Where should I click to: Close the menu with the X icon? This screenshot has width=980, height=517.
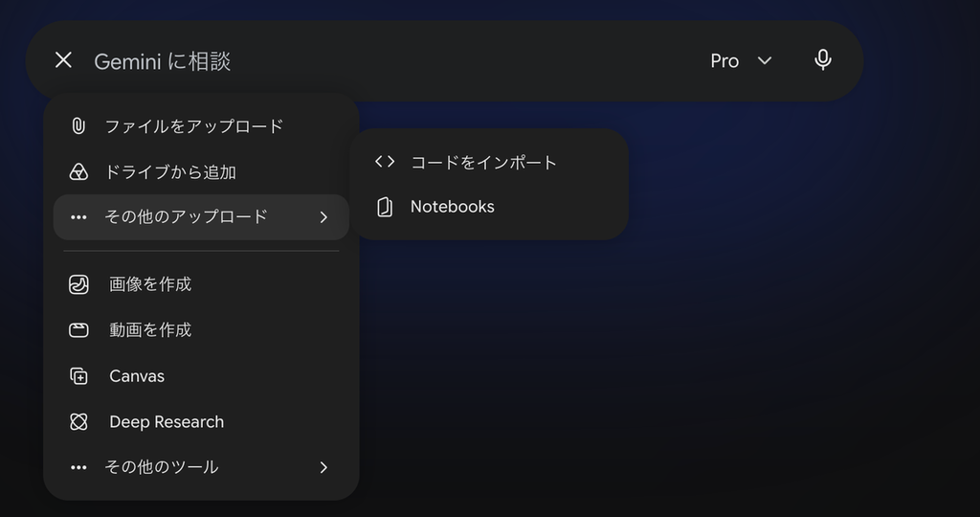coord(63,60)
